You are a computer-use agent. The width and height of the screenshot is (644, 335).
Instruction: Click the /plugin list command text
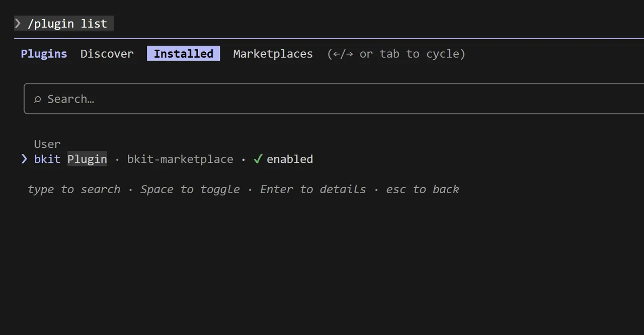tap(67, 24)
